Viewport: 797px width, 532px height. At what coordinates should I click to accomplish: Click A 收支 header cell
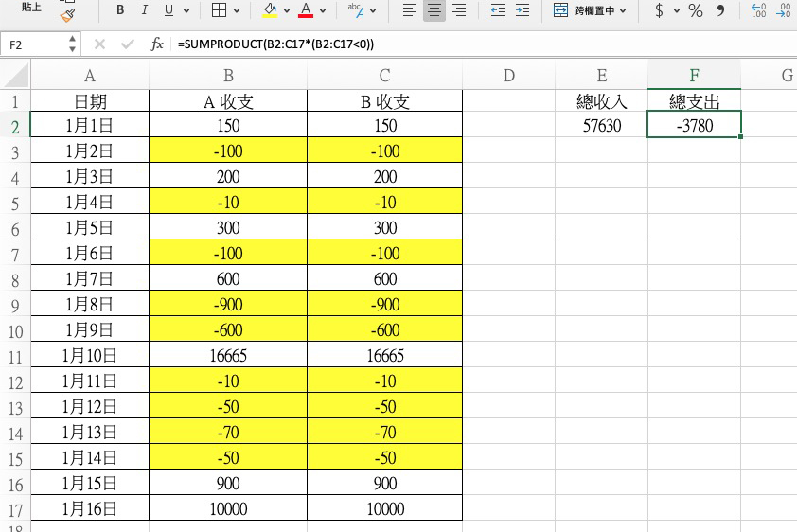[228, 101]
